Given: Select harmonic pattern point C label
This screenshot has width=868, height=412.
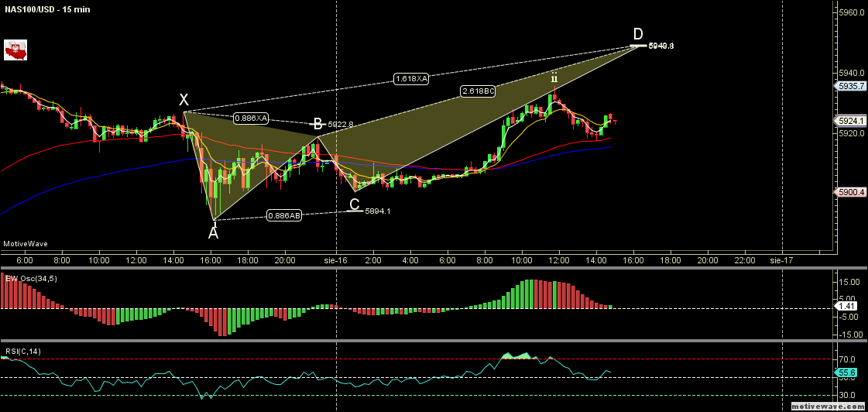Looking at the screenshot, I should click(x=355, y=204).
